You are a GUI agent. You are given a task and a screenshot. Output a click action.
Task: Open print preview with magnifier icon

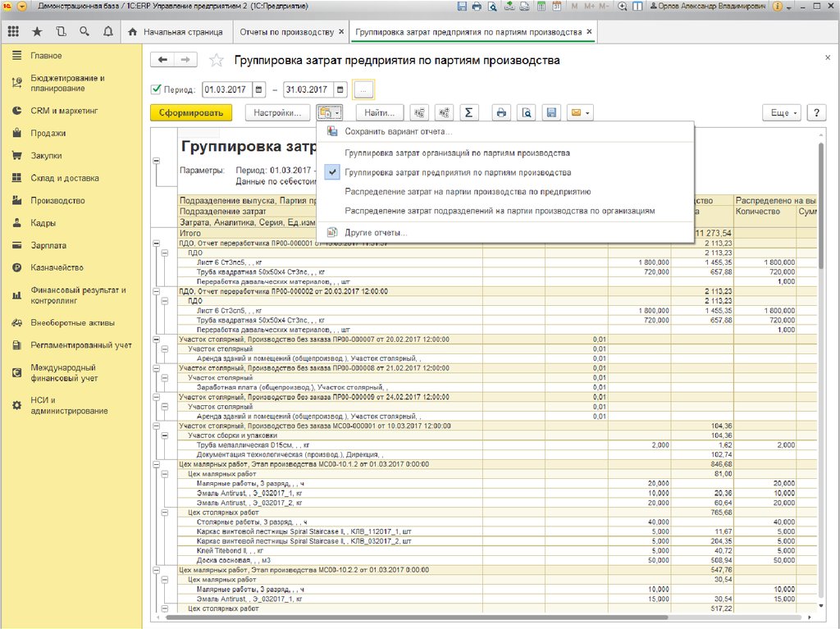(x=527, y=113)
